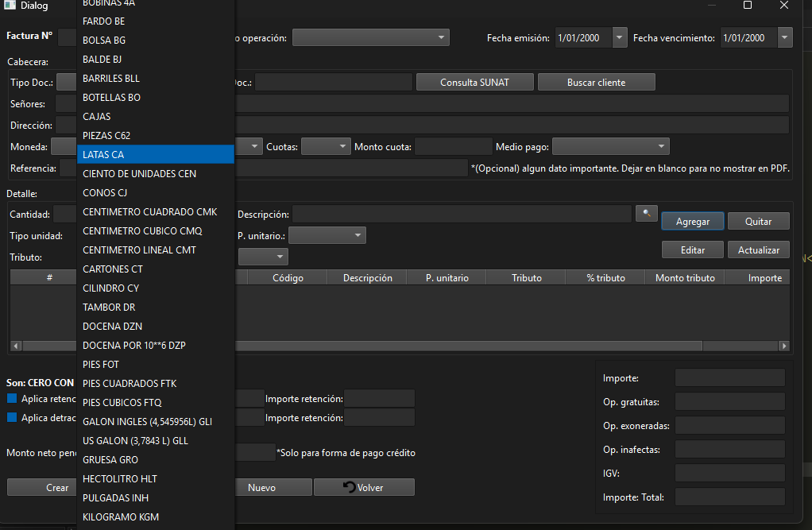Click the magnifier search icon beside Descripción

click(x=647, y=214)
